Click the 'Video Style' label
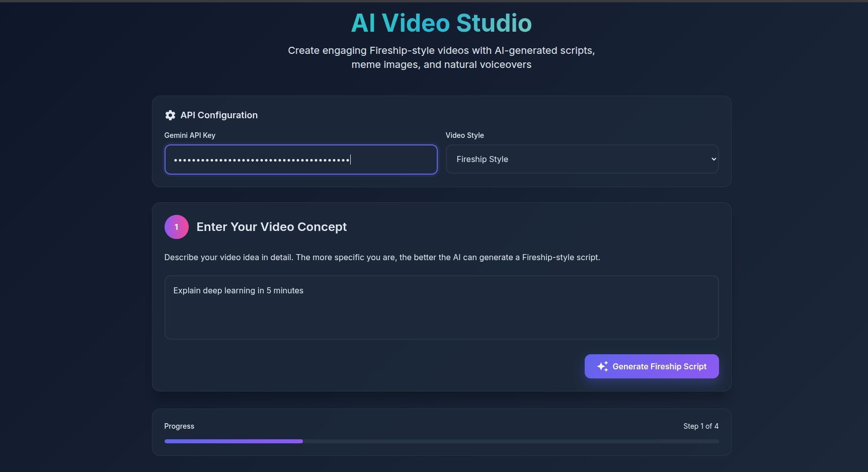868x472 pixels. tap(464, 135)
